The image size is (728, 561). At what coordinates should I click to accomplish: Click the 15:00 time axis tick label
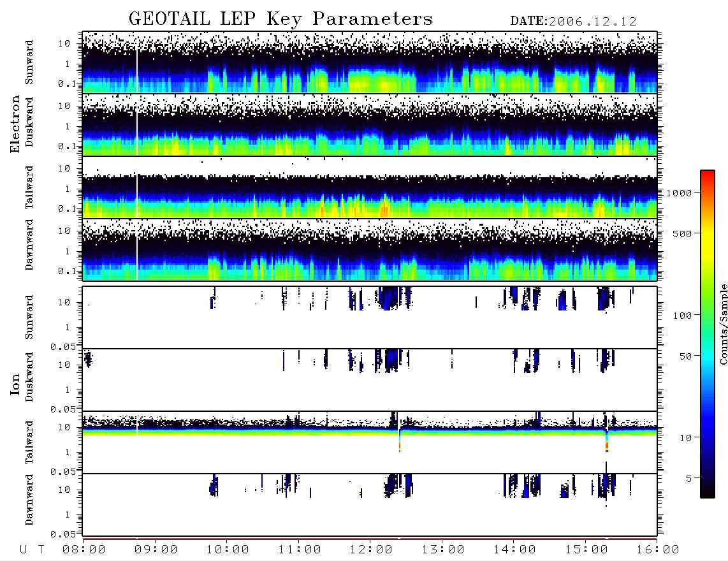coord(586,550)
